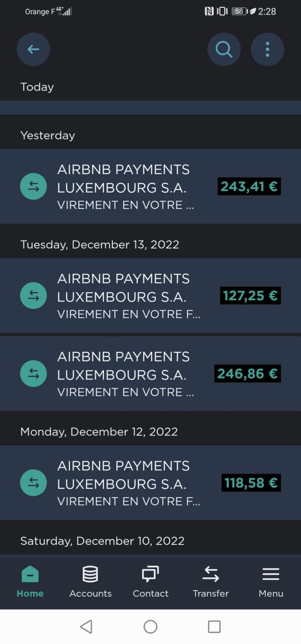Switch to the Accounts tab
301x644 pixels.
pyautogui.click(x=90, y=582)
